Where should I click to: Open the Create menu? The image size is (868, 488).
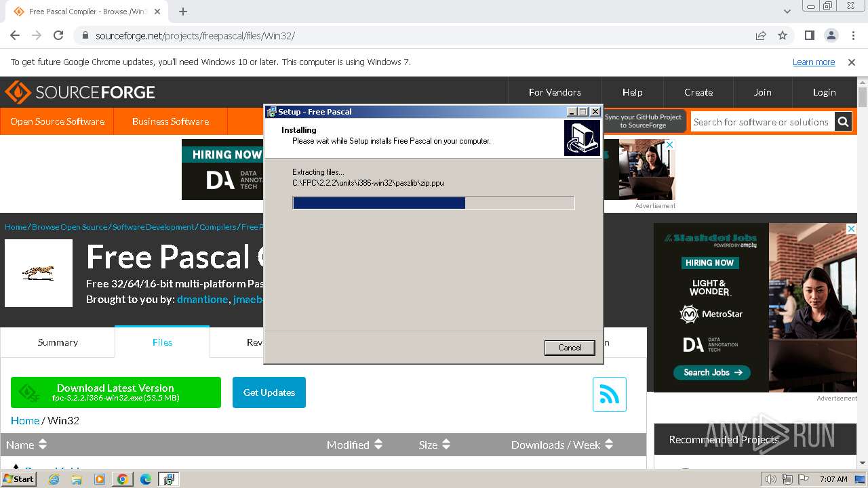(x=698, y=92)
